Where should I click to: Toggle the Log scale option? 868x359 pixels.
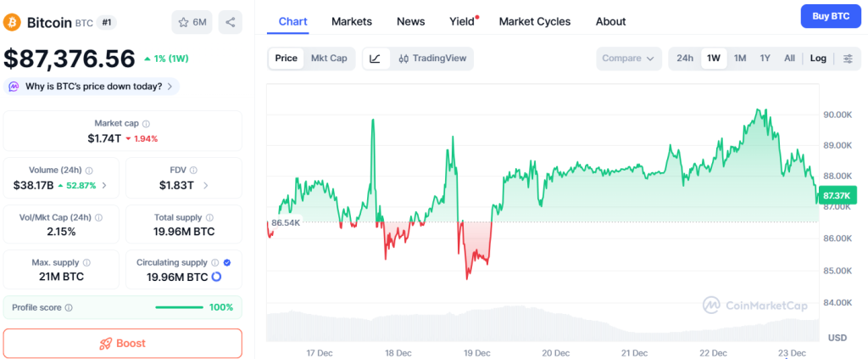[x=818, y=59]
